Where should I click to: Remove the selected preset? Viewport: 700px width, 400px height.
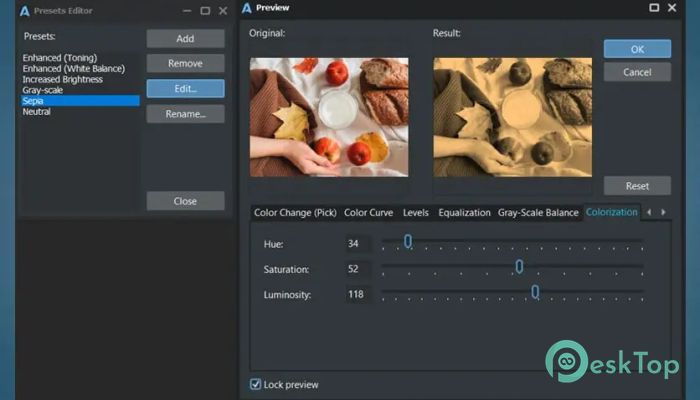coord(185,63)
